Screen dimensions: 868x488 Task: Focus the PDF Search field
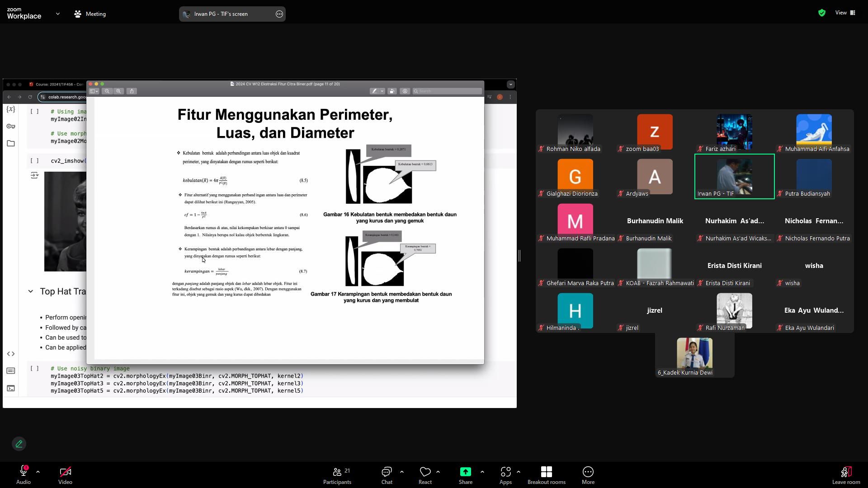click(447, 91)
